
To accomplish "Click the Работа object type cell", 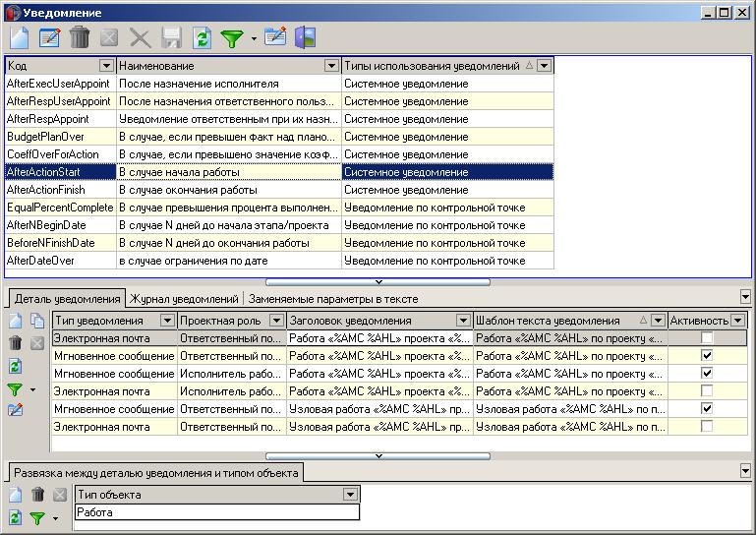I will tap(217, 512).
